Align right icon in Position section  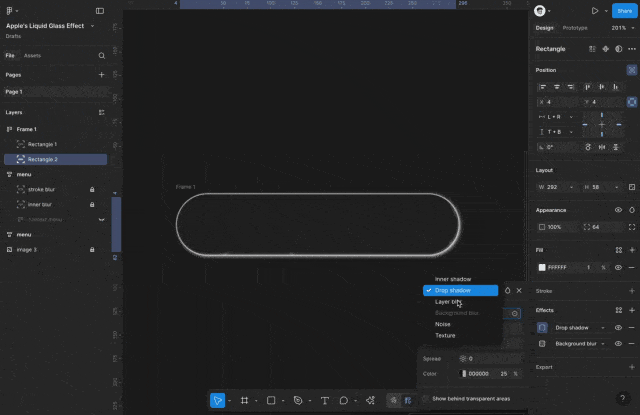tap(571, 87)
